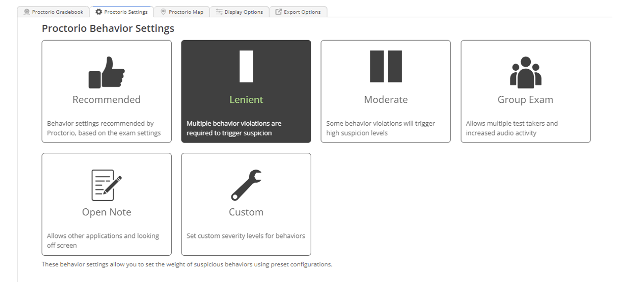The width and height of the screenshot is (644, 282).
Task: Click the Lenient preset description text
Action: (234, 128)
